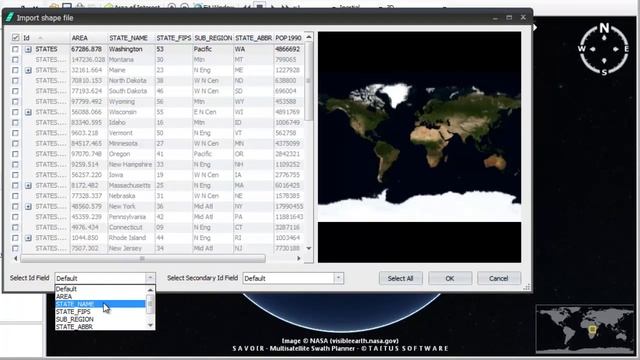
Task: Click the table's vertical scroll down arrow
Action: point(309,248)
